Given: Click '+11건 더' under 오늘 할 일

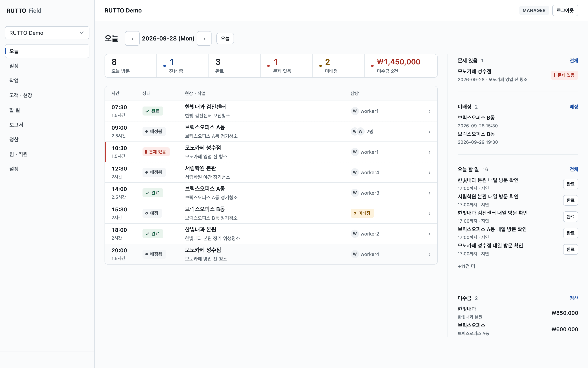Looking at the screenshot, I should [x=466, y=266].
